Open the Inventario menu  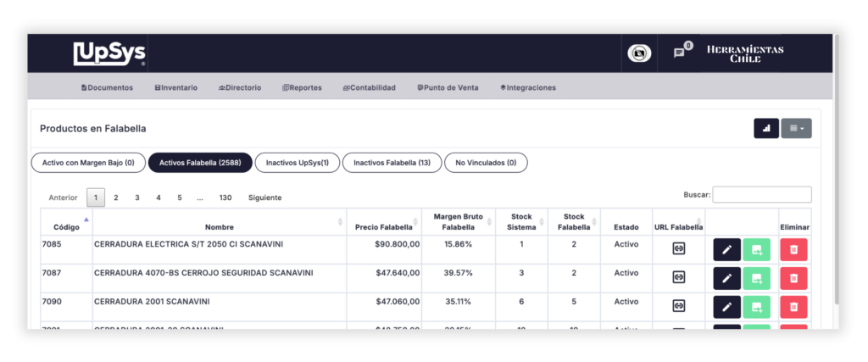[x=176, y=87]
